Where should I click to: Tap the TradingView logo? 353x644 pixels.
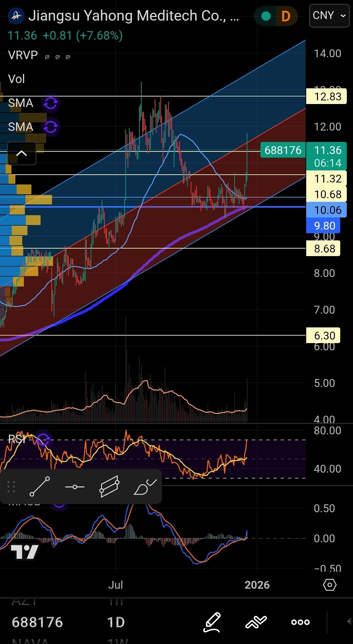[x=25, y=552]
